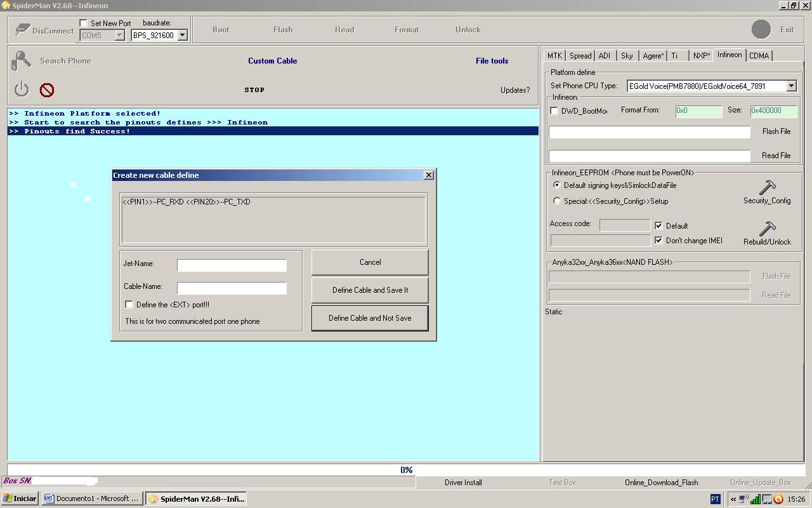Click the PIN1 PC_RXD pinout text

point(187,202)
